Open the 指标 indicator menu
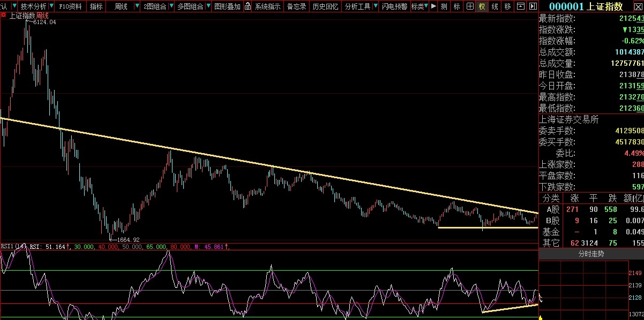This screenshot has width=644, height=320. (x=96, y=6)
